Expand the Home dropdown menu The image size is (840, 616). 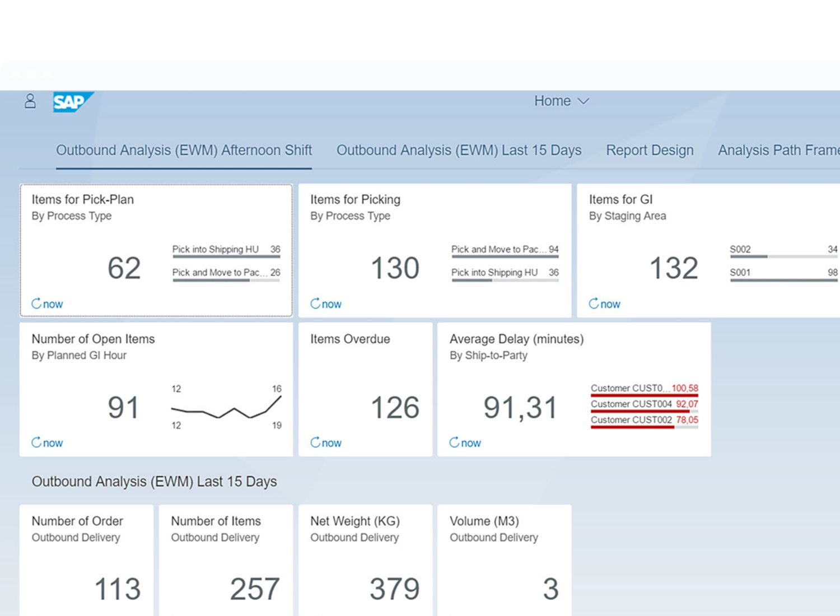561,101
